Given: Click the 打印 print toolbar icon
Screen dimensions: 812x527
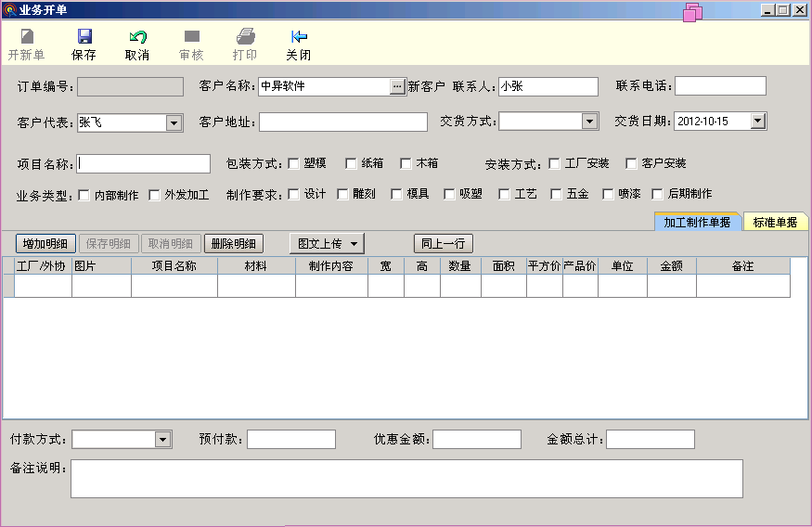Looking at the screenshot, I should click(x=245, y=37).
